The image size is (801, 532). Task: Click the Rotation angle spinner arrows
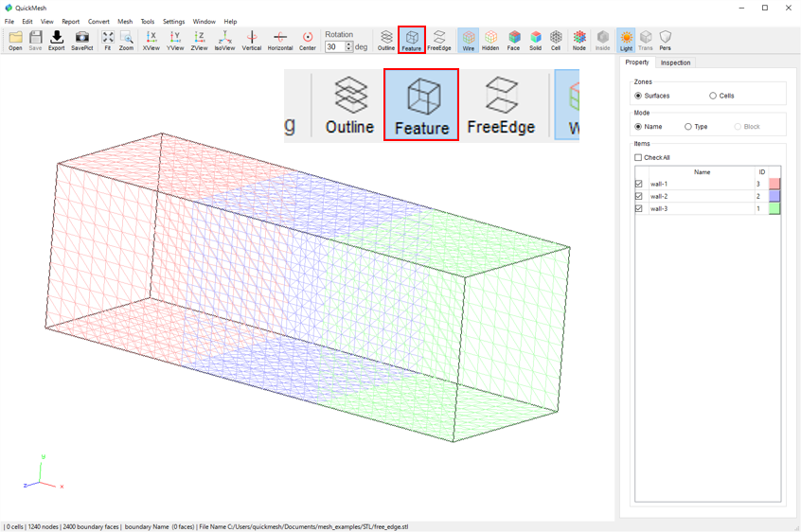click(x=349, y=46)
